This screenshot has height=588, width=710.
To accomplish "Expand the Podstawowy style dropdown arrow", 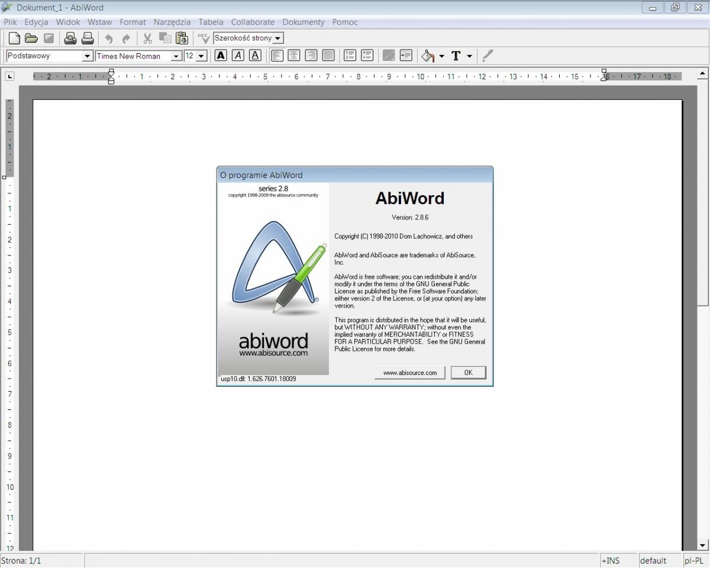I will [x=88, y=56].
